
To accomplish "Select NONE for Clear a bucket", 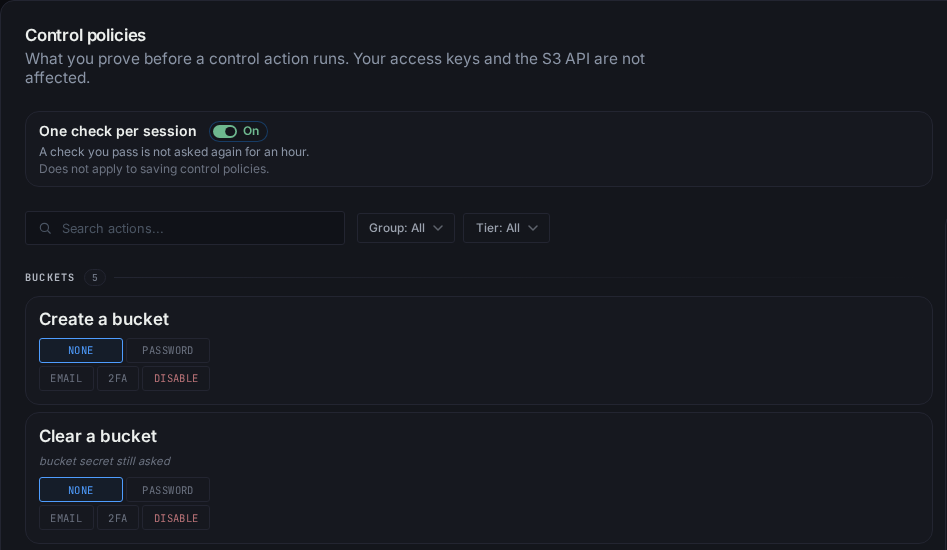I will coord(81,490).
